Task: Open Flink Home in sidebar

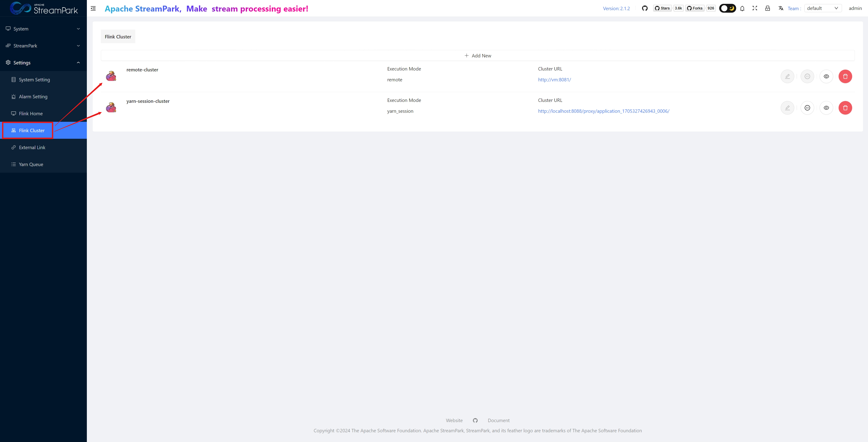Action: coord(31,113)
